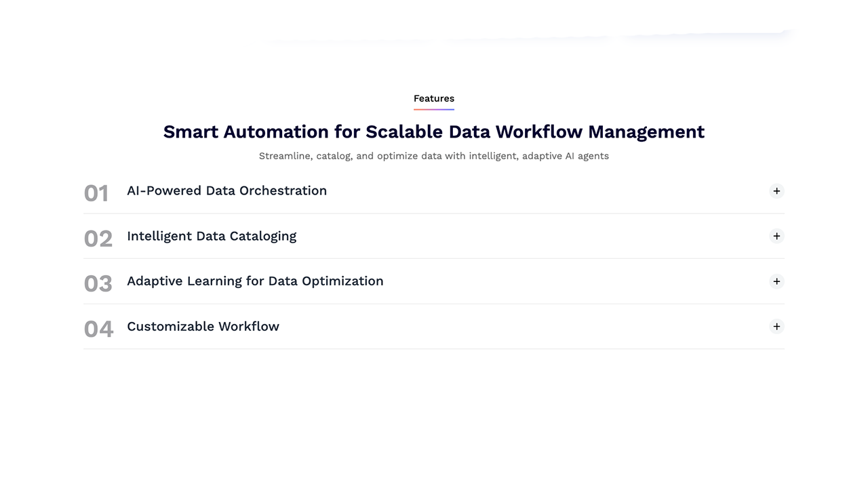Viewport: 868px width, 488px height.
Task: Click "AI agents" in the subtitle
Action: [x=587, y=156]
